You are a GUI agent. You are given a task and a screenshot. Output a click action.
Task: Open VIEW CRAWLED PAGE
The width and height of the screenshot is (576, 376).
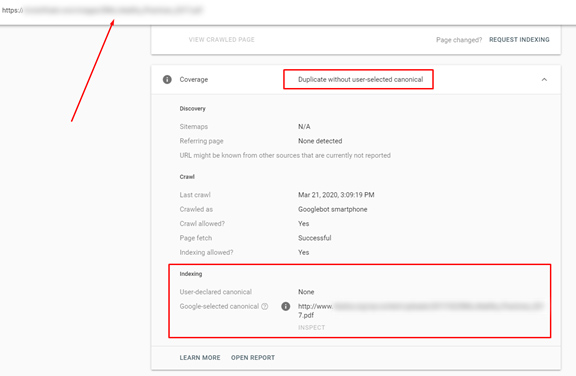tap(222, 39)
